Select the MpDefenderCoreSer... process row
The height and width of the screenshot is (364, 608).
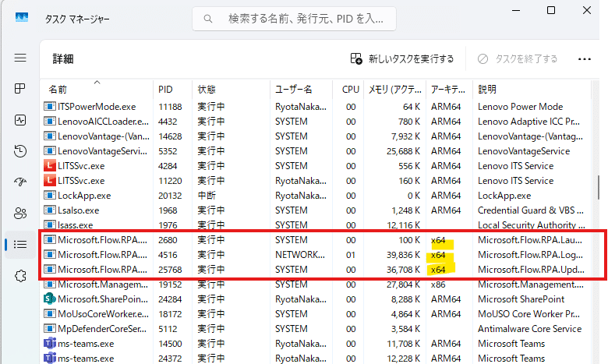(316, 329)
